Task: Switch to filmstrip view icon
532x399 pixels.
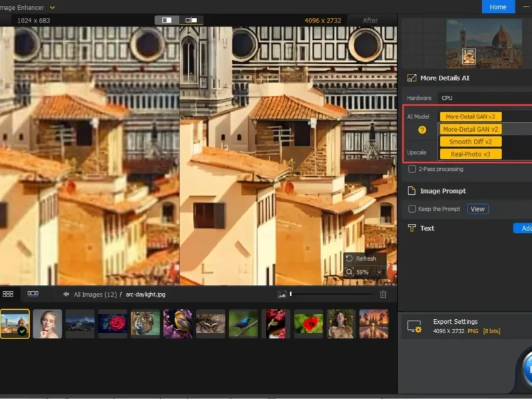Action: pyautogui.click(x=33, y=293)
